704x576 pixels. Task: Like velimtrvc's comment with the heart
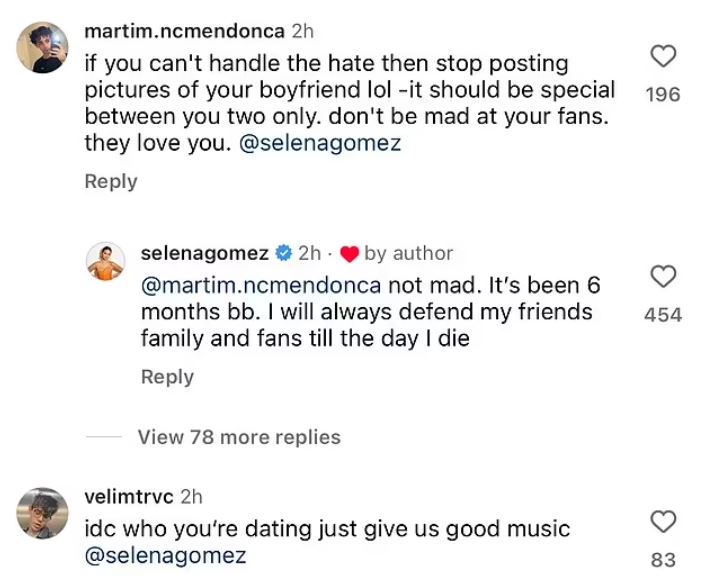pyautogui.click(x=664, y=521)
